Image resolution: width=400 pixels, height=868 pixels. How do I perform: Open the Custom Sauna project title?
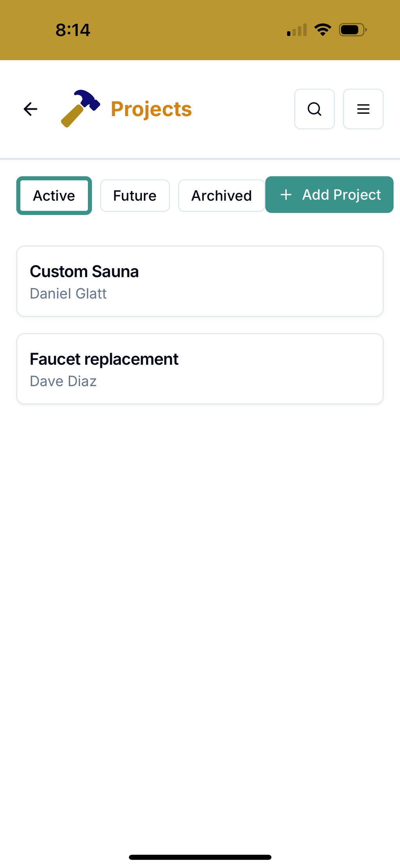click(84, 271)
